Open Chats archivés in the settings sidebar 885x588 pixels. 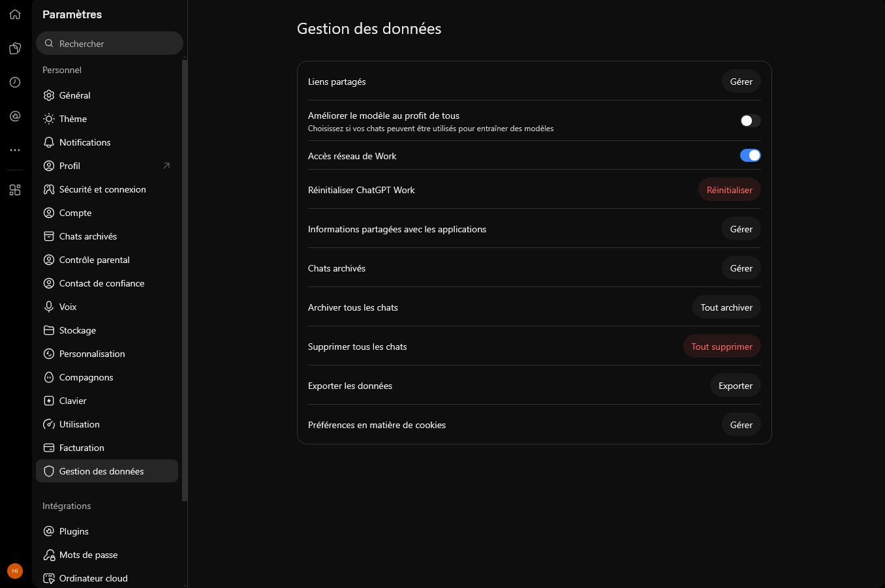(x=107, y=236)
